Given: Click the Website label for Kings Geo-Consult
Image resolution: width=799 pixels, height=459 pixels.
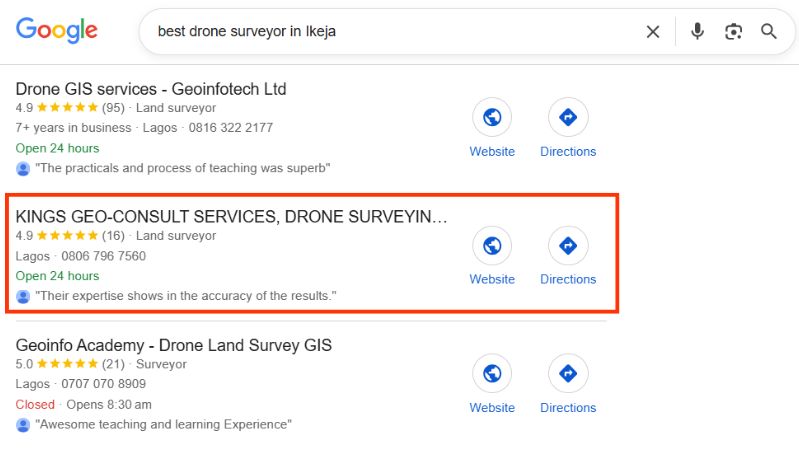Looking at the screenshot, I should (x=492, y=280).
